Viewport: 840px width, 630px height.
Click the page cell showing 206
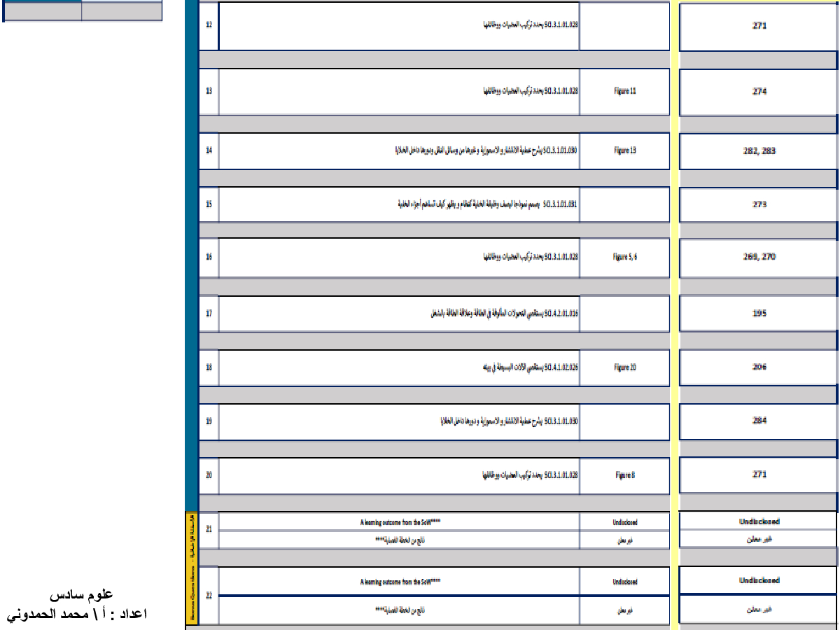click(x=759, y=367)
